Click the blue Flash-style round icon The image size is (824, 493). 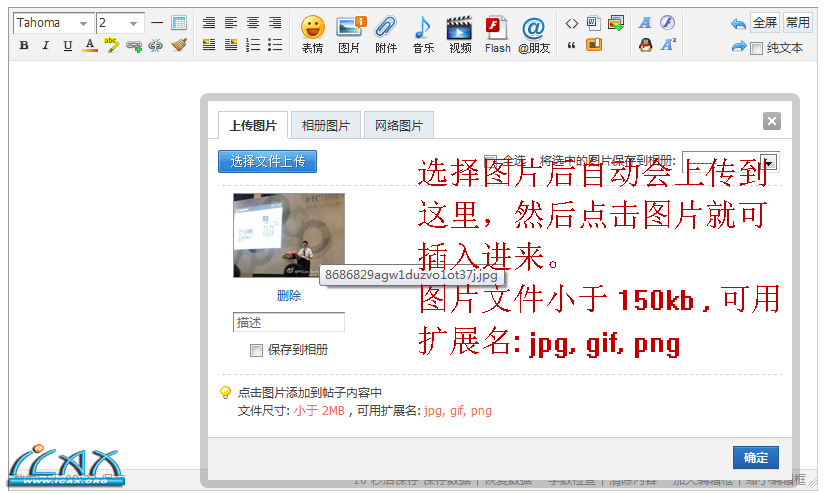click(667, 23)
